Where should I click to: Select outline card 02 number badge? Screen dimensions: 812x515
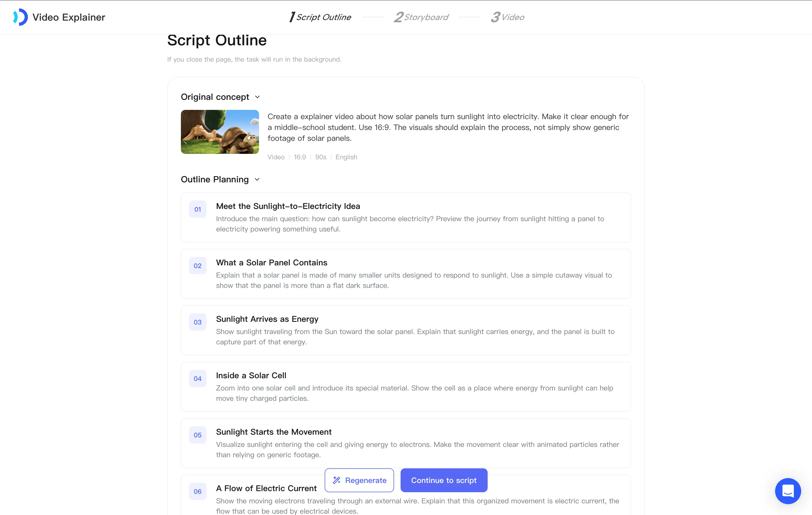tap(198, 266)
